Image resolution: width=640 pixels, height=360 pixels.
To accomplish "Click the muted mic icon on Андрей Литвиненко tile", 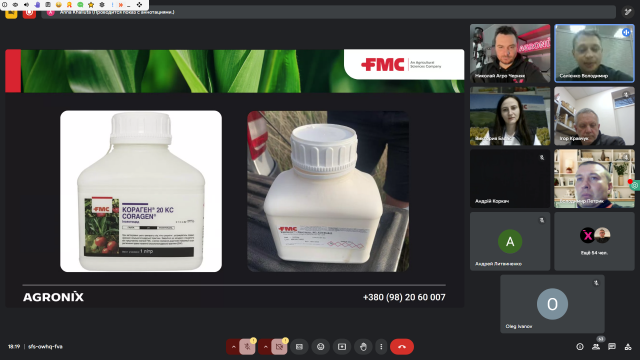I will [542, 220].
